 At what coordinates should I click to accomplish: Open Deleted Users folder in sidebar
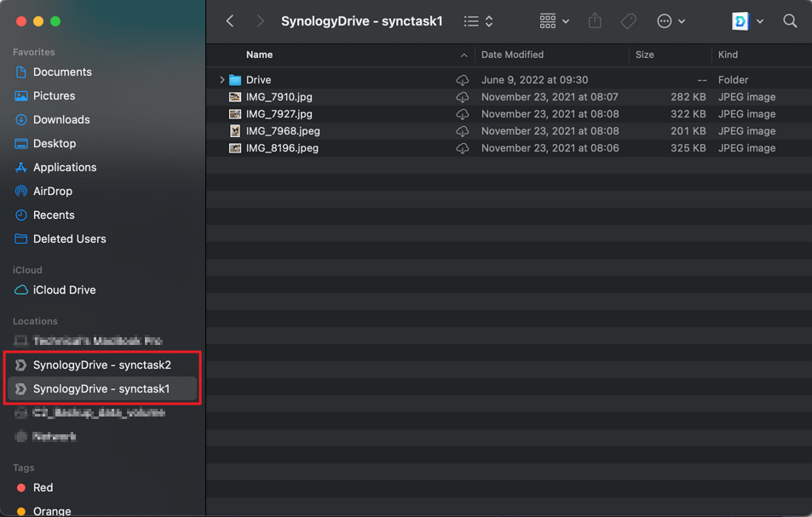[69, 238]
